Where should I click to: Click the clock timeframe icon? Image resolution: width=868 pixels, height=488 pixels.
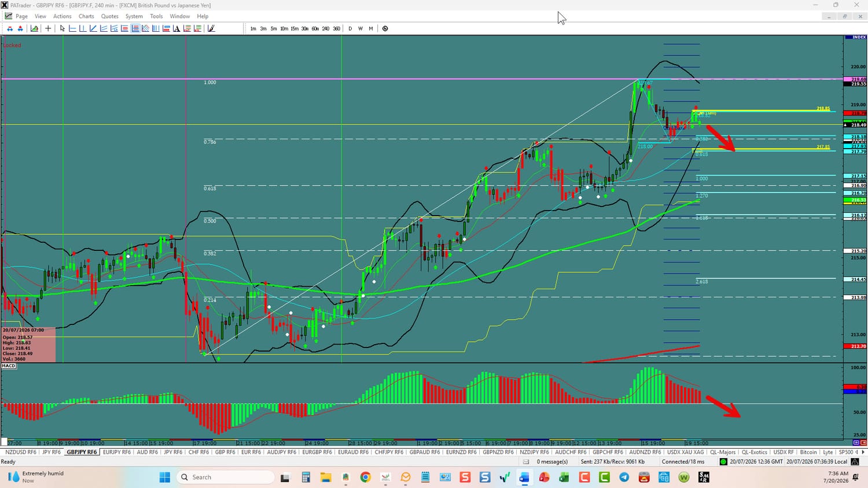[x=385, y=28]
